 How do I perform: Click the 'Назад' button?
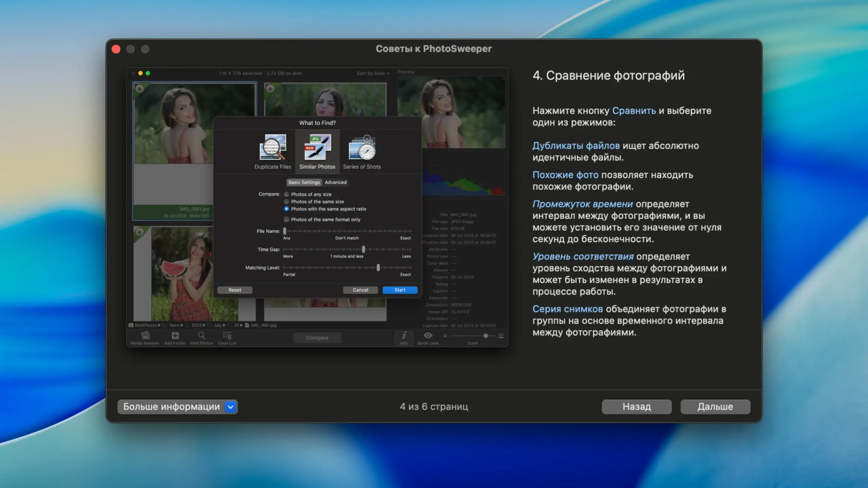coord(636,407)
